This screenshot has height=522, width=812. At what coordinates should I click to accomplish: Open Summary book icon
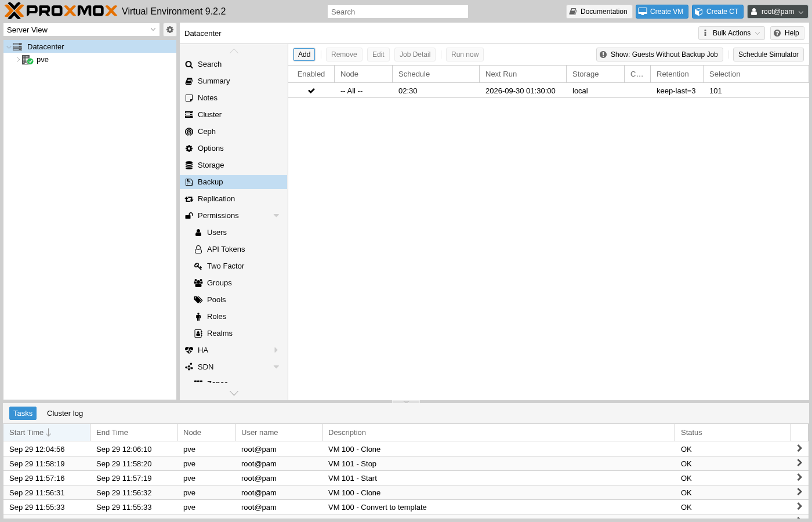189,81
